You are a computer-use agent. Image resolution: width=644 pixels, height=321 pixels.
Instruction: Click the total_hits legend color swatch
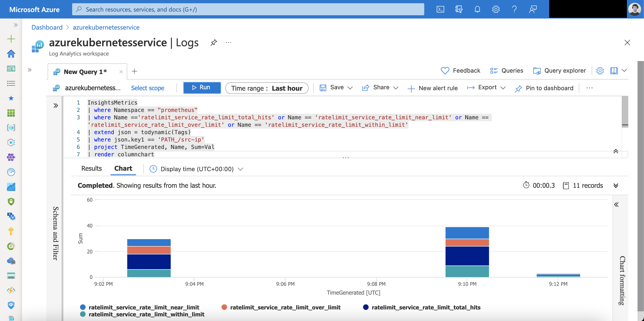[366, 307]
